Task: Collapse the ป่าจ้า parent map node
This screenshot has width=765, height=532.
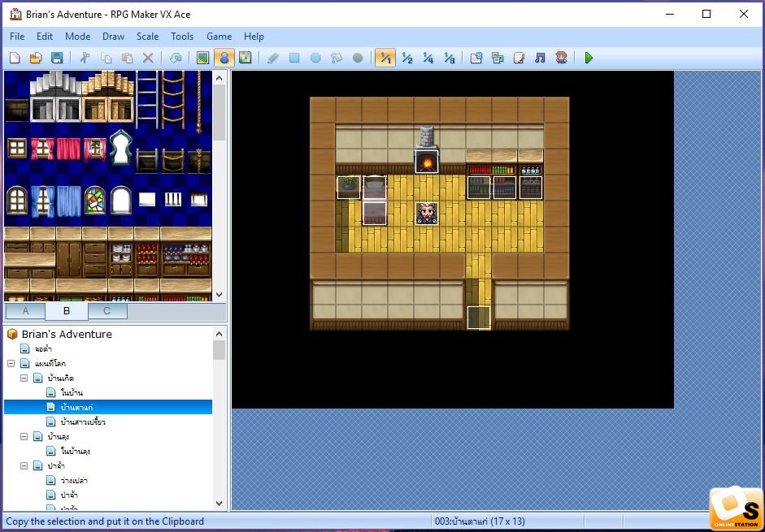Action: point(24,465)
